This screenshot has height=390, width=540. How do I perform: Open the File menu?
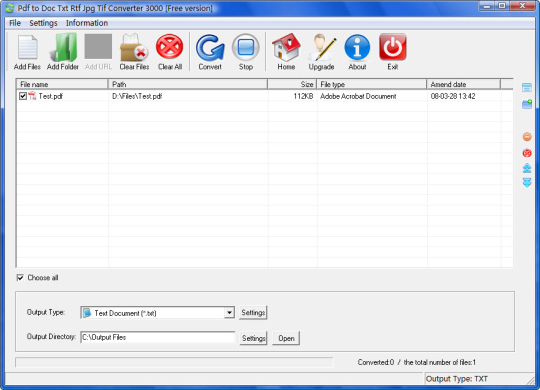(x=15, y=23)
